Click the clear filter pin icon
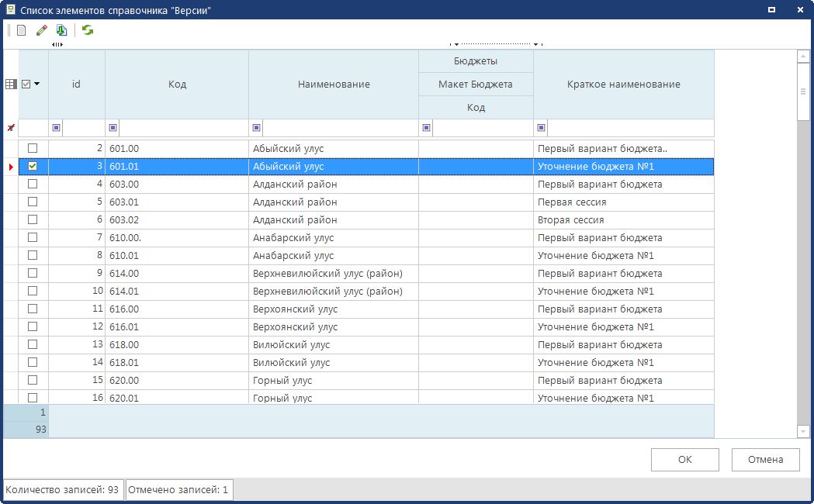 coord(11,128)
